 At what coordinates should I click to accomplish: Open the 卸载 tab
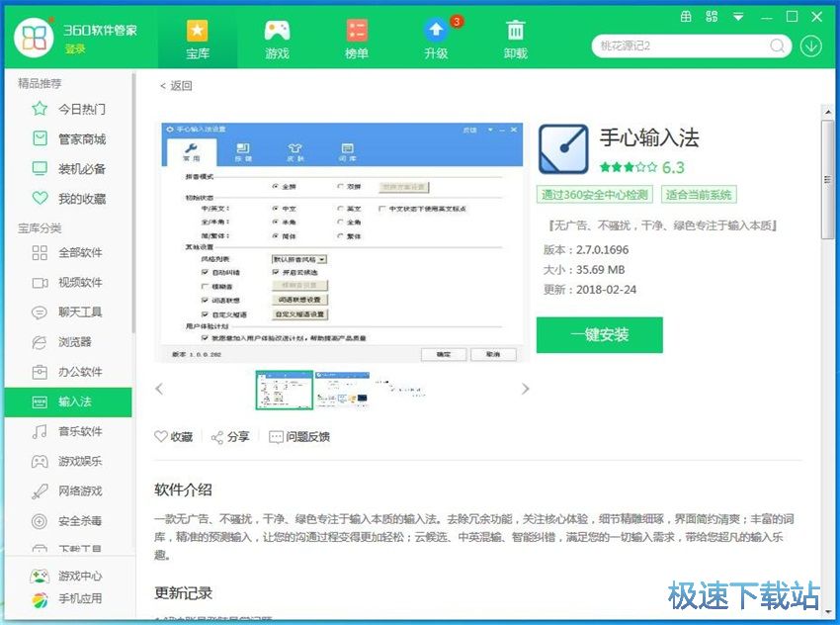click(x=515, y=39)
